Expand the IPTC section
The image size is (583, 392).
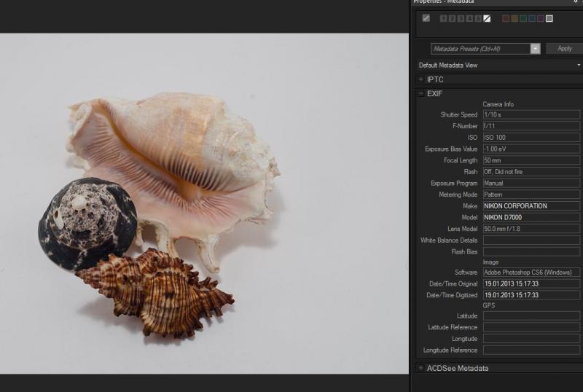(x=421, y=79)
